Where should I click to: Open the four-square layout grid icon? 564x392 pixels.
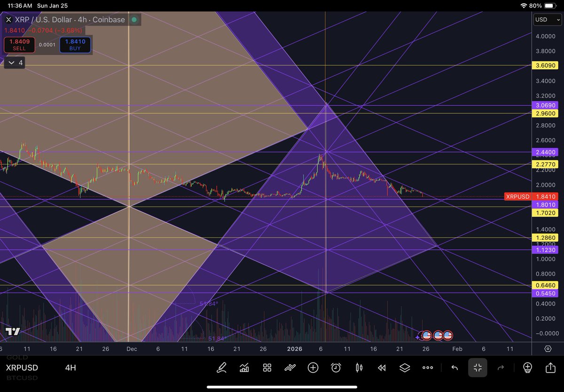click(x=267, y=368)
